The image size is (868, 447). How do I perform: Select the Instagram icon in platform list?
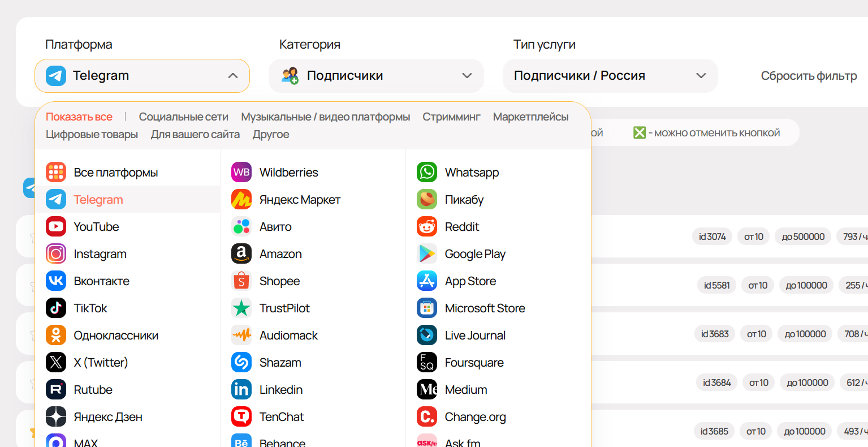tap(56, 254)
